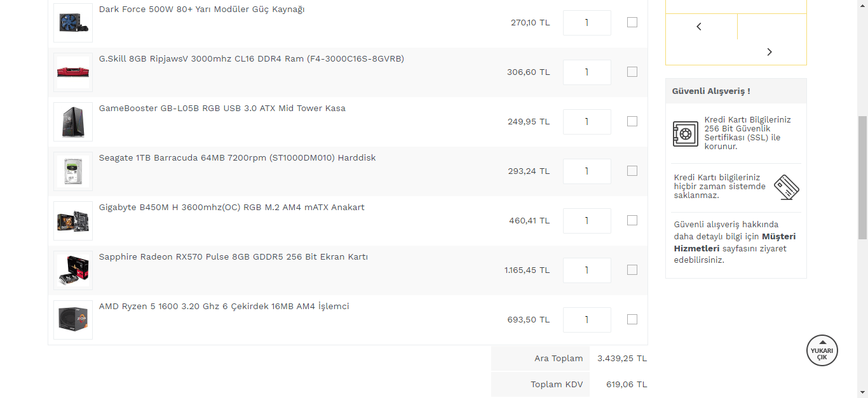Tick the checkbox for Dark Force 500W
The height and width of the screenshot is (398, 868).
coord(632,22)
